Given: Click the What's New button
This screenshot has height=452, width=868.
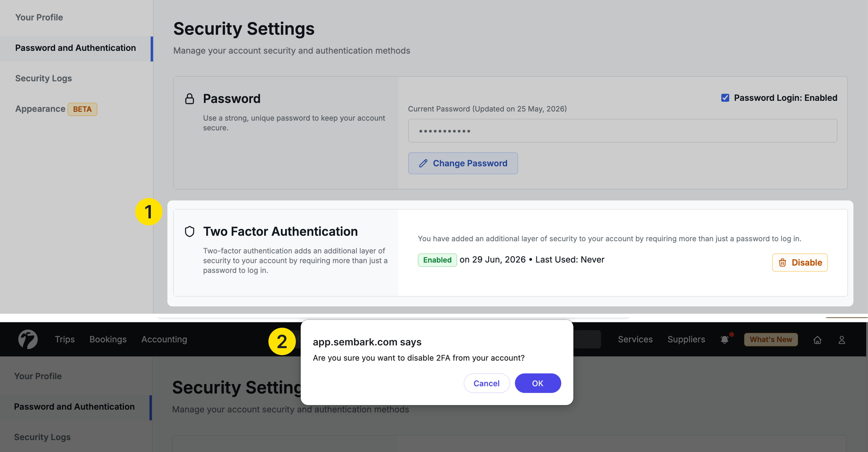Looking at the screenshot, I should pyautogui.click(x=771, y=339).
